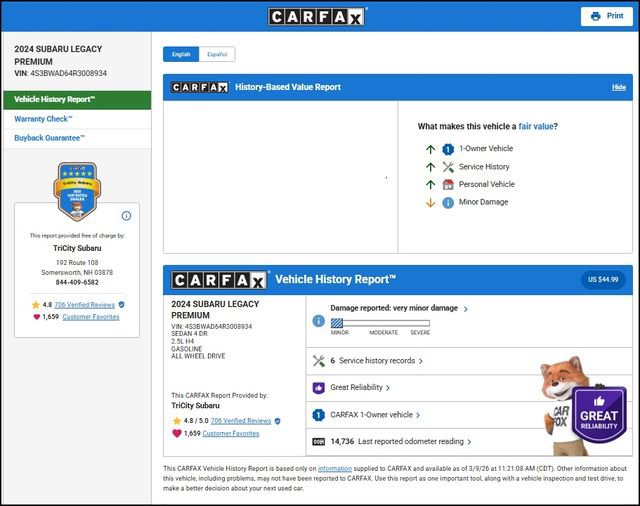Click the 1-Owner Vehicle badge icon
This screenshot has height=506, width=640.
pos(448,149)
